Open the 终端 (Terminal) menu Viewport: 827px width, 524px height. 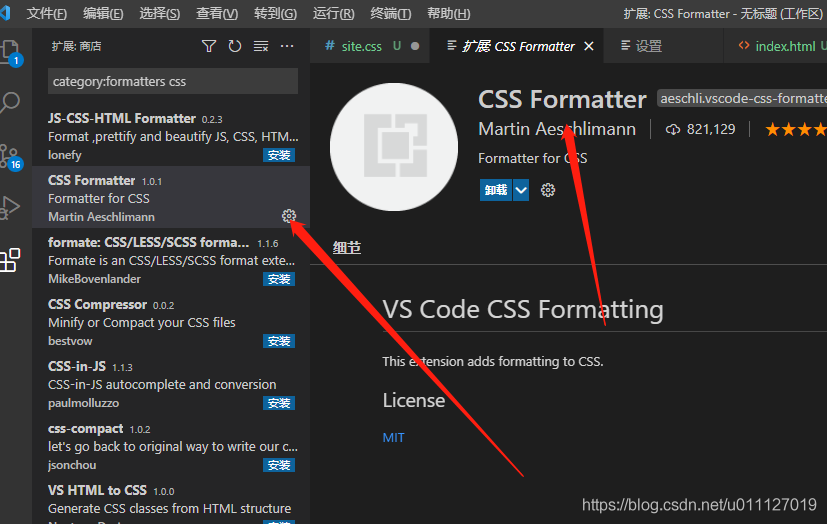(390, 14)
